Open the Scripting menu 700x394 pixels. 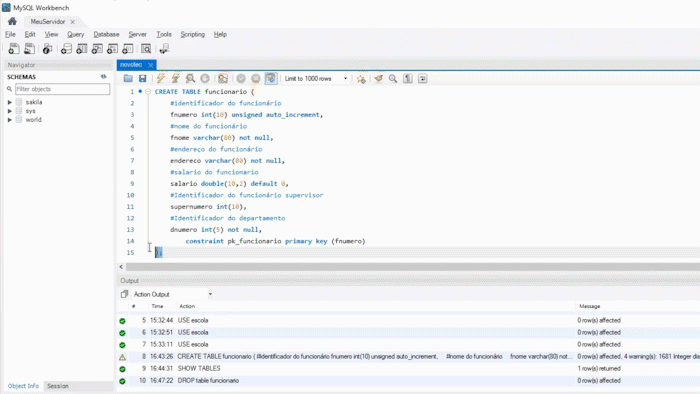(192, 34)
